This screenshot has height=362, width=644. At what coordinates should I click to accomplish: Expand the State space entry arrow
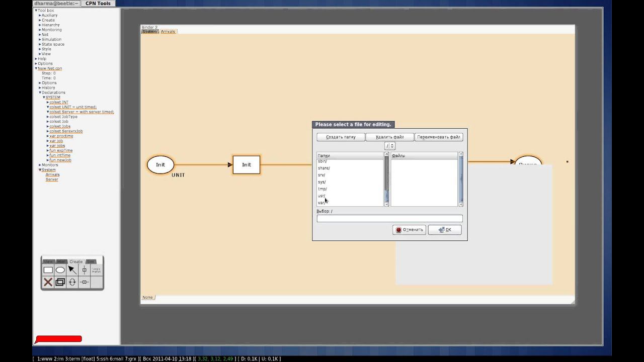(x=40, y=44)
